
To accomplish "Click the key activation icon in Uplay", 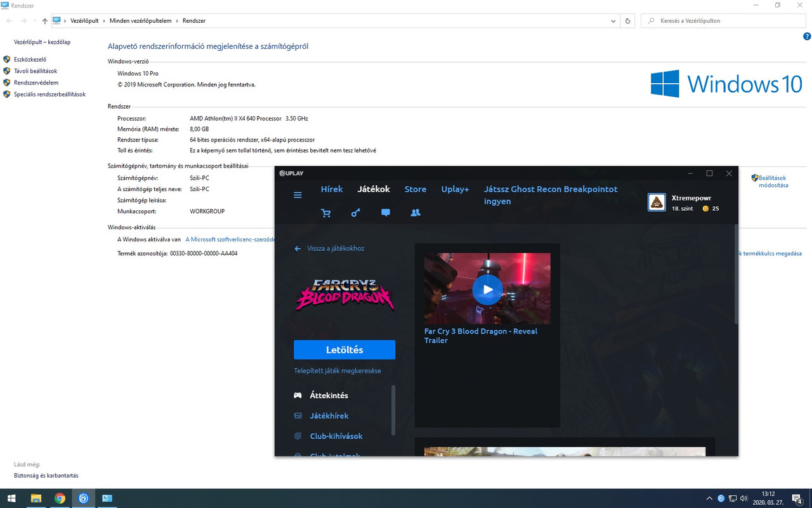I will [x=356, y=213].
